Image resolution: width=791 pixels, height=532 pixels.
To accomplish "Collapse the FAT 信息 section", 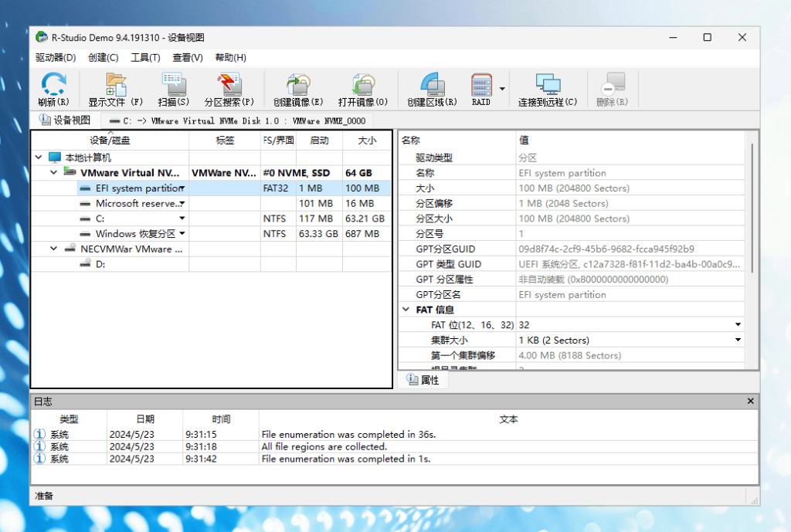I will click(x=406, y=310).
